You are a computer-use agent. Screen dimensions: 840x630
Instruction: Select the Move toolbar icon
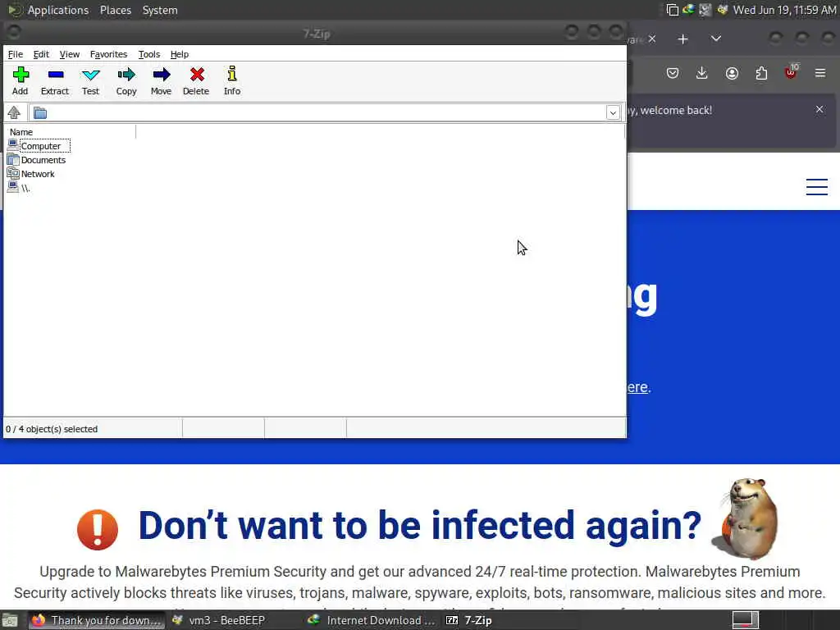162,81
